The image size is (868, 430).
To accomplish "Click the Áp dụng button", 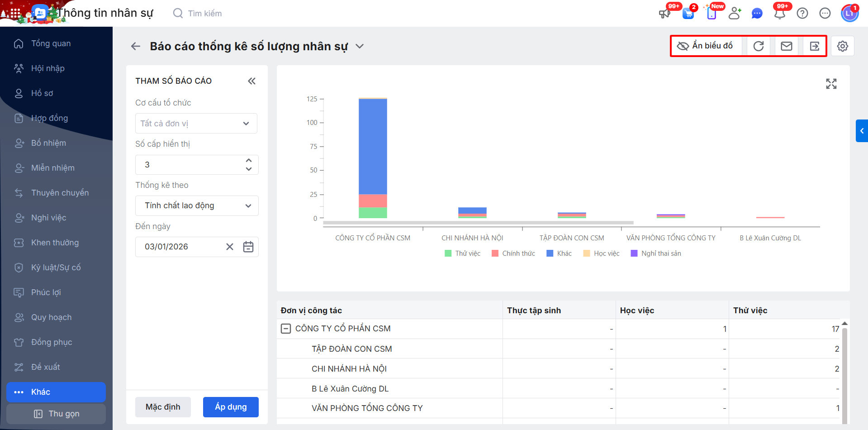I will [231, 407].
